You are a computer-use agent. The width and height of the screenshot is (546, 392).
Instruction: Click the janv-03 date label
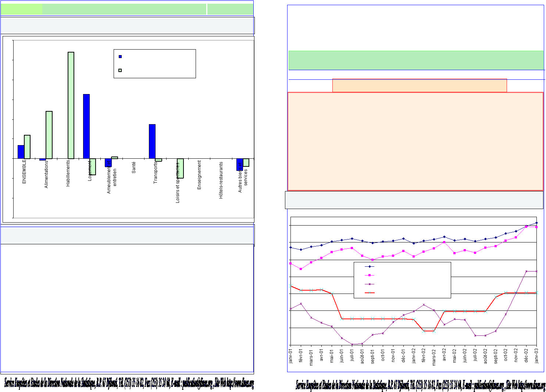coord(537,356)
